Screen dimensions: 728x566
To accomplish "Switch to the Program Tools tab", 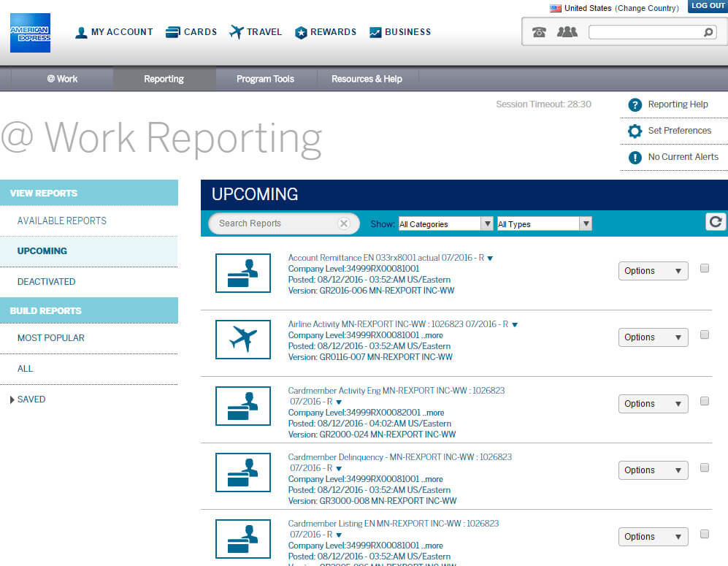I will point(266,79).
